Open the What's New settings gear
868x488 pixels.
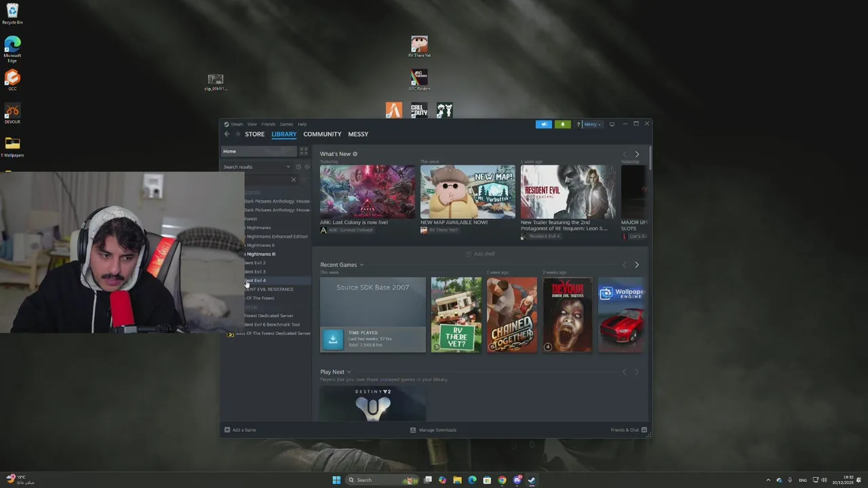tap(355, 154)
